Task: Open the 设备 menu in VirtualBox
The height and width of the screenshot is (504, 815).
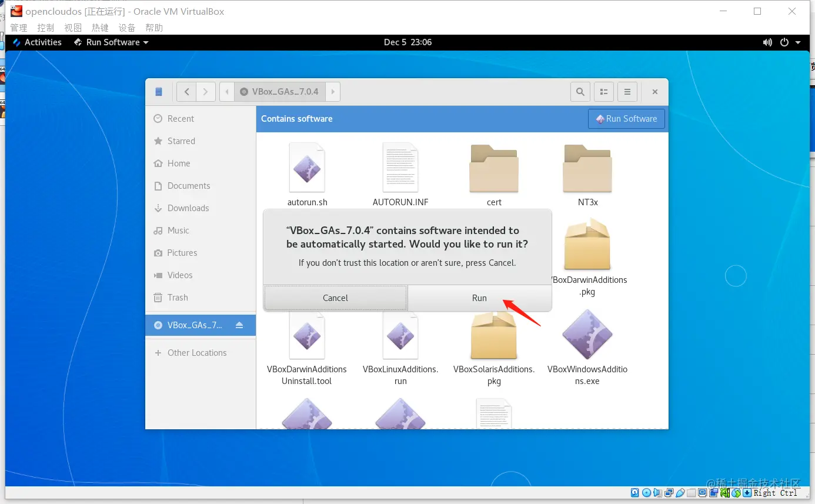Action: [127, 28]
